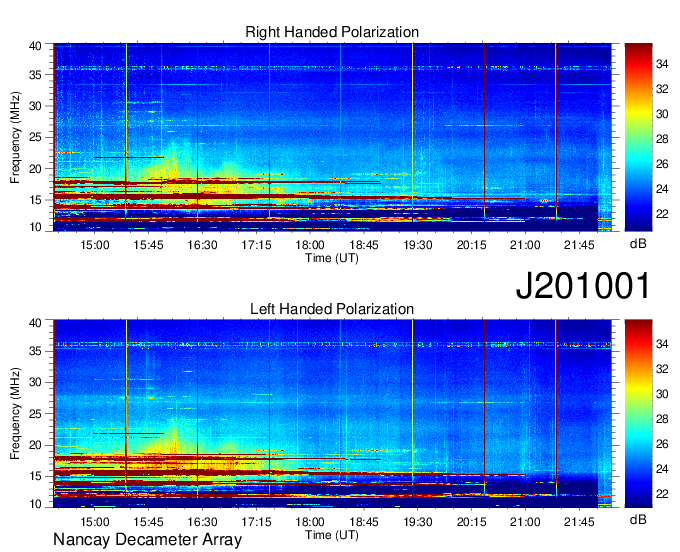Click the '21:00' time tick on the Left Handed plot

coord(525,522)
